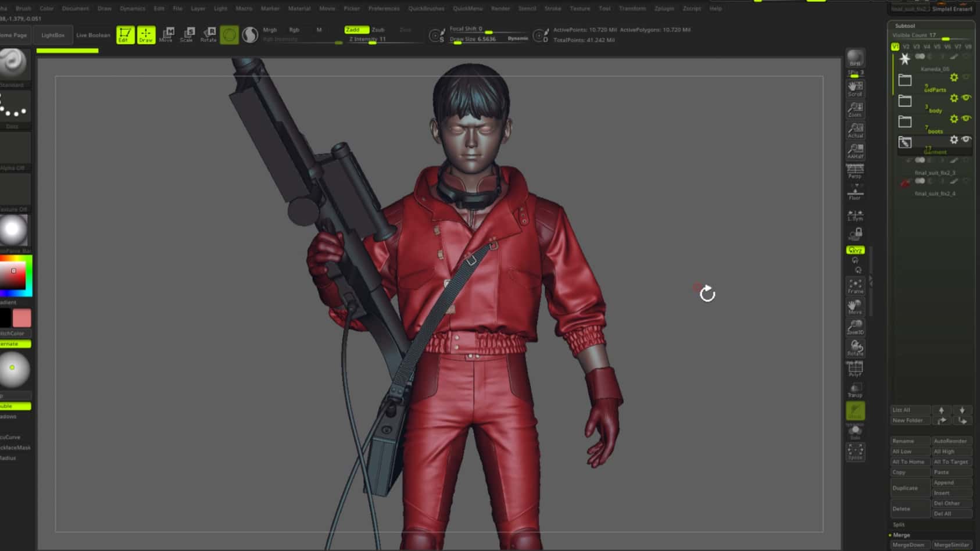Open the Standard brush thumbnail
Viewport: 980px width, 551px height.
pyautogui.click(x=13, y=63)
